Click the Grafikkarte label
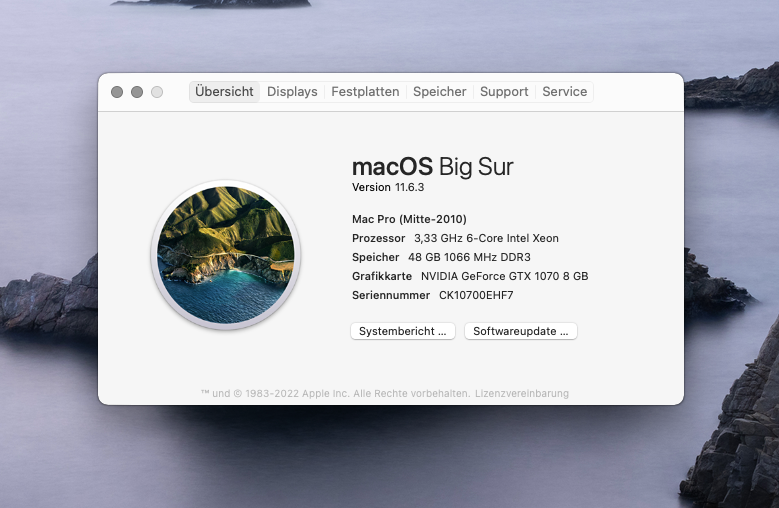This screenshot has height=508, width=779. 382,276
